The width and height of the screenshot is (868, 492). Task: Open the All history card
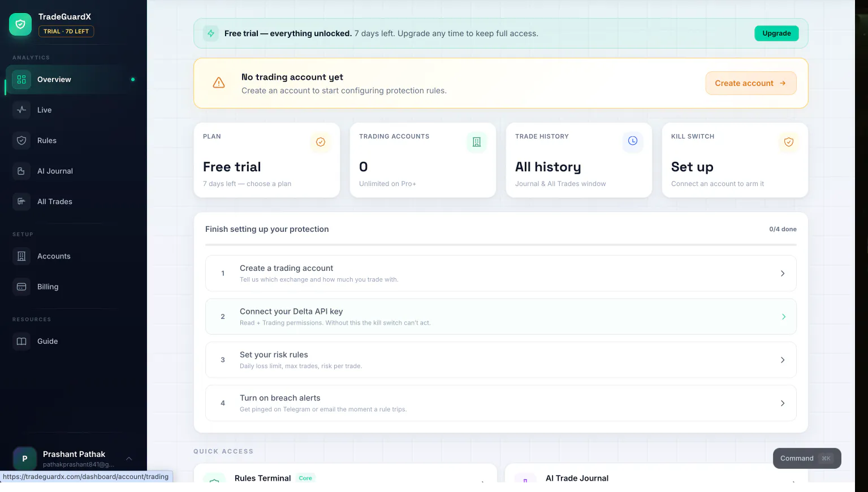tap(579, 160)
